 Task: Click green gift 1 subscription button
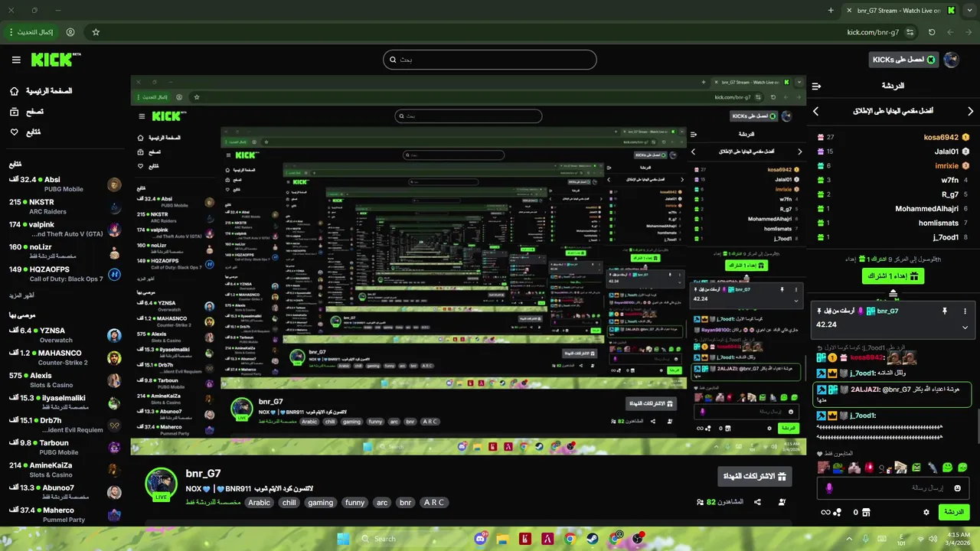[893, 275]
